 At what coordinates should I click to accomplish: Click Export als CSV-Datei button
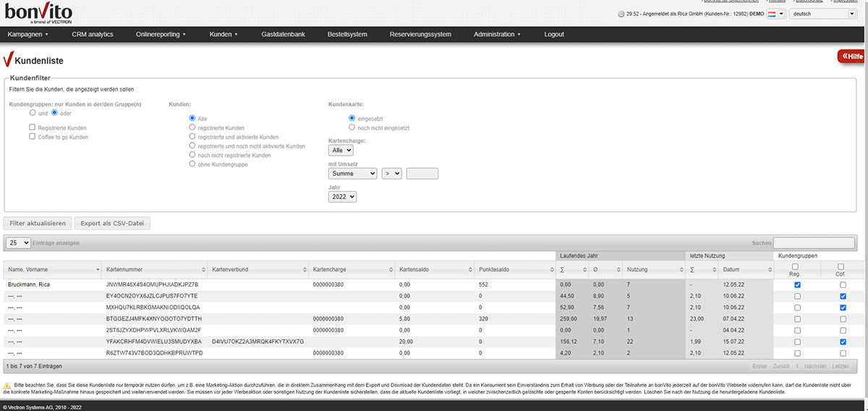click(x=112, y=224)
